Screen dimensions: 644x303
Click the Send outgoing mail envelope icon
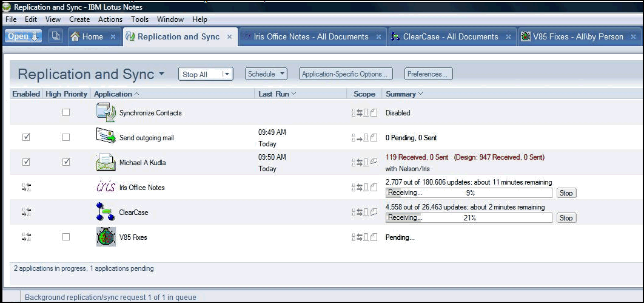pos(106,137)
